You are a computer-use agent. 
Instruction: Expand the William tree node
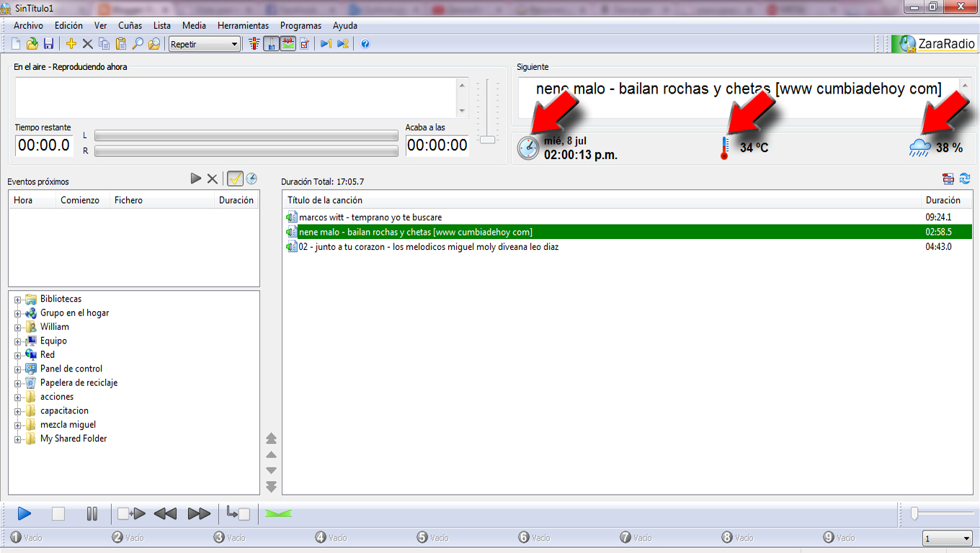tap(18, 327)
